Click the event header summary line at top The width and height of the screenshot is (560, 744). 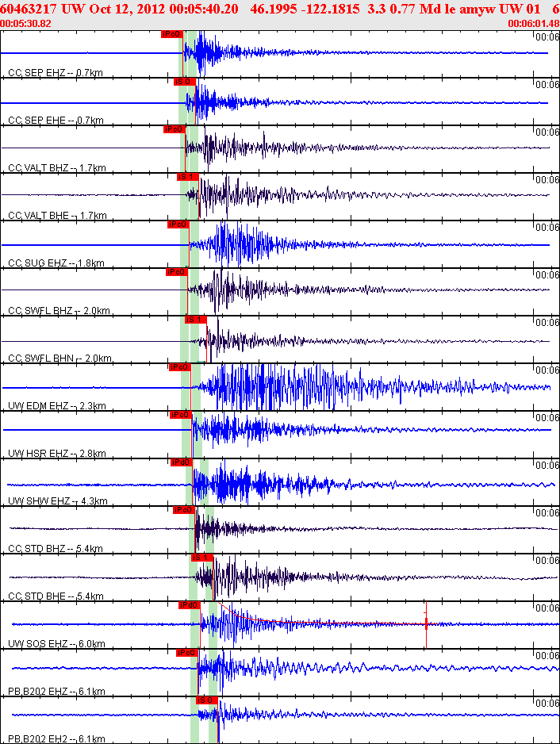(x=280, y=9)
